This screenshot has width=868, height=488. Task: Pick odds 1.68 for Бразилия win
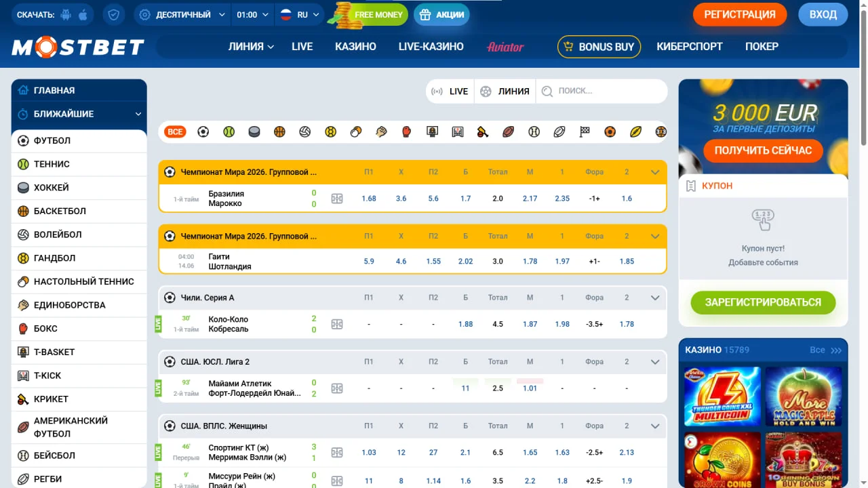(x=369, y=199)
